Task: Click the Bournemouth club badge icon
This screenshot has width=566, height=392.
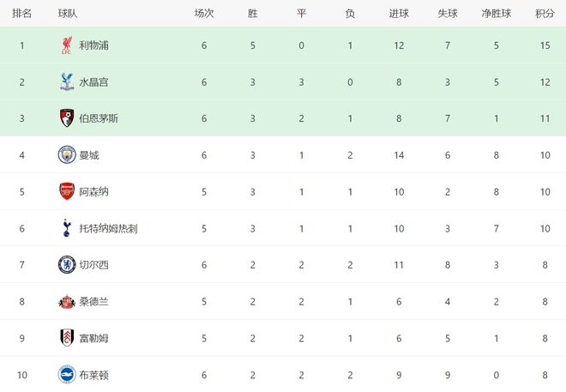Action: click(x=67, y=118)
